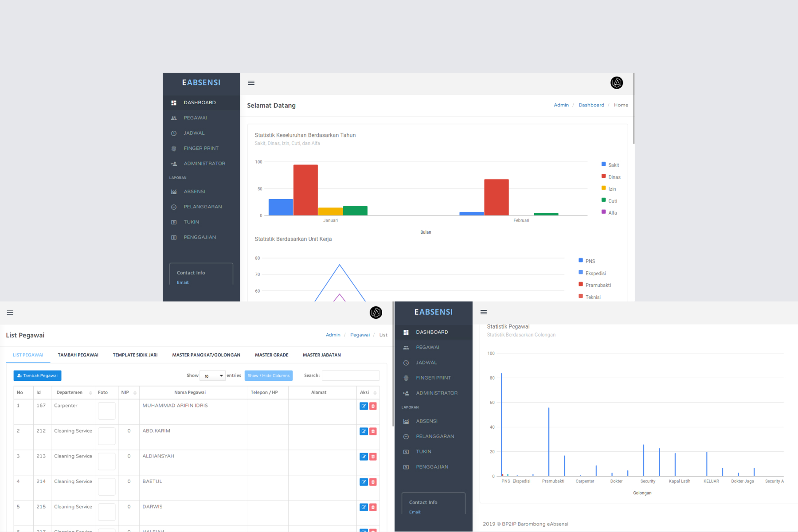Open the hamburger menu in top dashboard header

251,83
